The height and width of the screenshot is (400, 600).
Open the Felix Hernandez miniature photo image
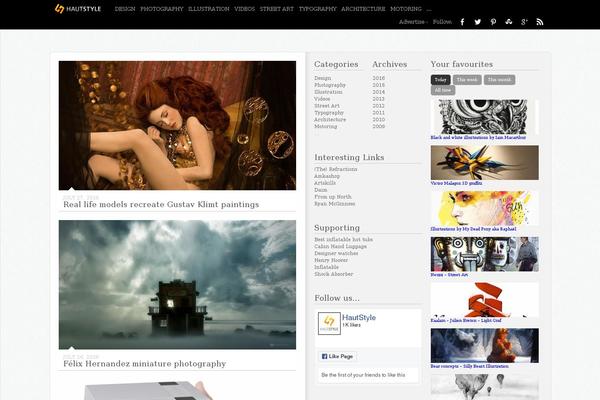[177, 284]
